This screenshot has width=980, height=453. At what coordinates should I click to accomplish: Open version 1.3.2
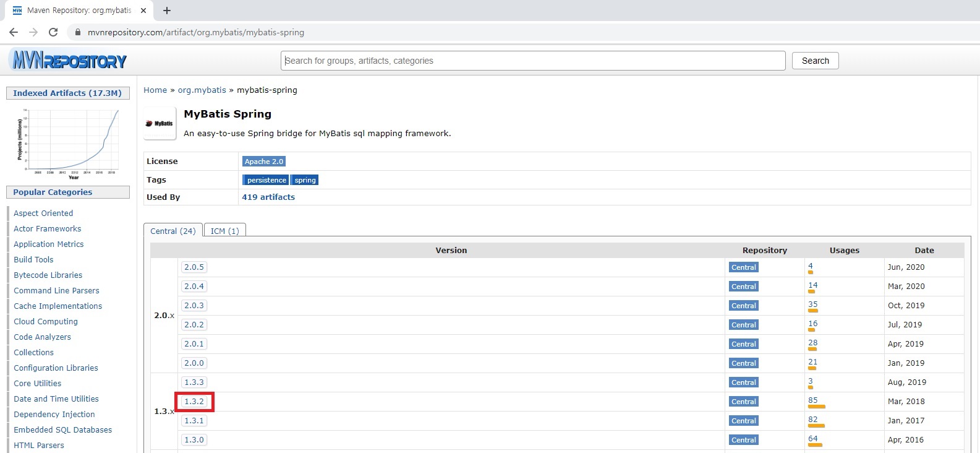point(194,402)
